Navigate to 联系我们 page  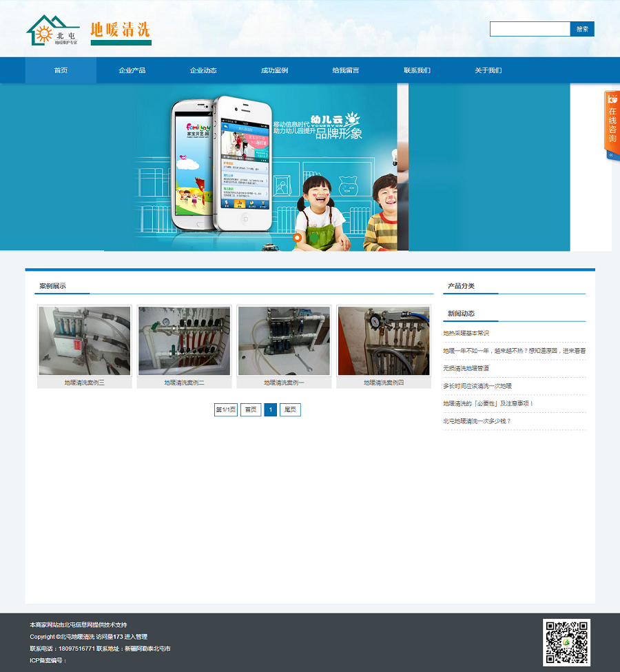[x=417, y=70]
